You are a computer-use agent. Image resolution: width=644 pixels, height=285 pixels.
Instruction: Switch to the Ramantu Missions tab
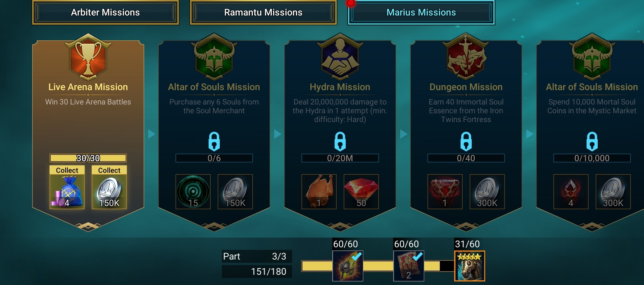coord(263,12)
